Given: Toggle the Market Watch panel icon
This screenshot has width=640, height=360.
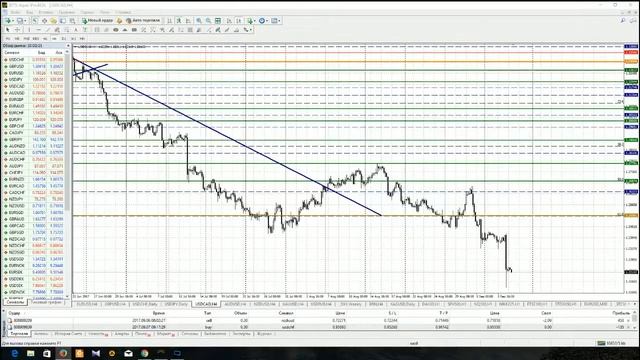Looking at the screenshot, I should (35, 20).
